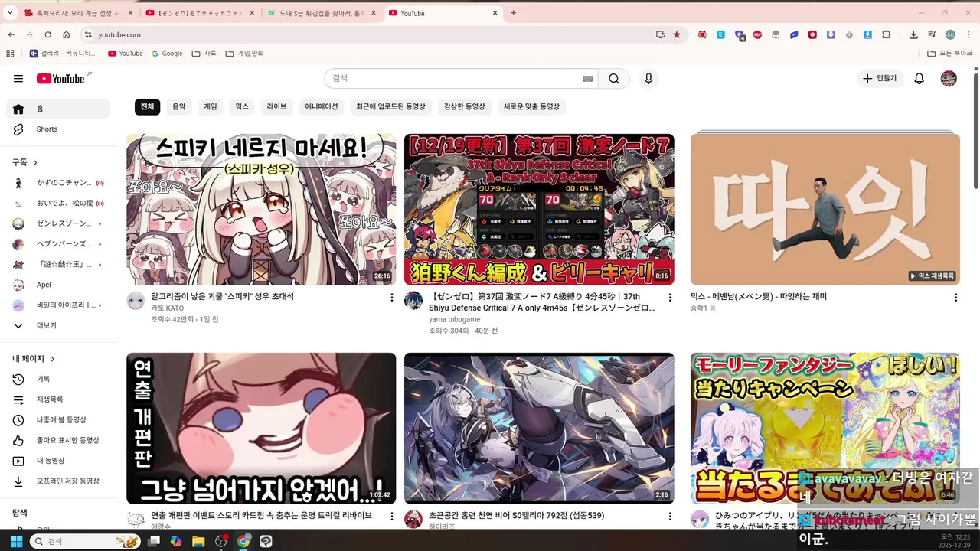
Task: Open more options for 알고리즘이 낳은 괴물 video
Action: pyautogui.click(x=392, y=298)
